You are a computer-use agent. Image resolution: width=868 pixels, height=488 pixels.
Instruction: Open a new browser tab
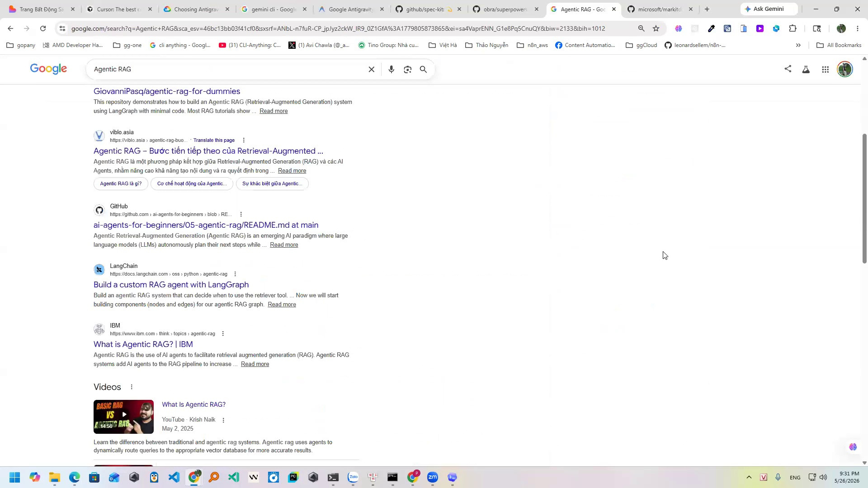point(707,9)
